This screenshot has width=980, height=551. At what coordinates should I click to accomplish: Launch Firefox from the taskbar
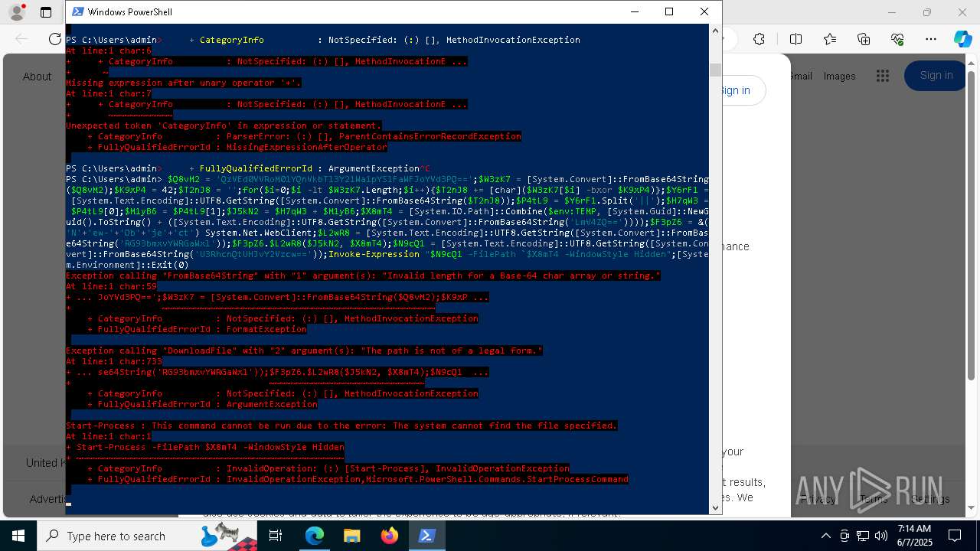389,536
